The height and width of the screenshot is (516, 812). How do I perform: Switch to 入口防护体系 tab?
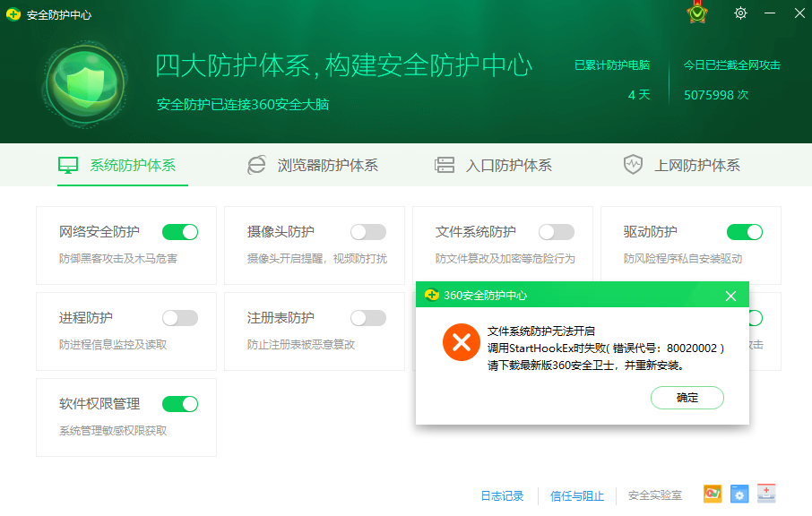coord(493,166)
